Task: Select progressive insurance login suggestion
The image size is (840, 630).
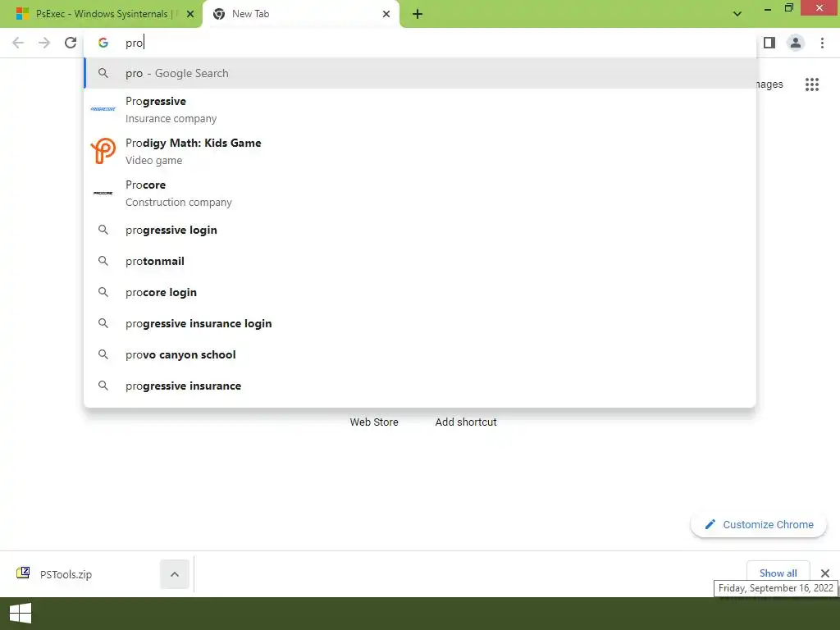Action: (x=420, y=323)
